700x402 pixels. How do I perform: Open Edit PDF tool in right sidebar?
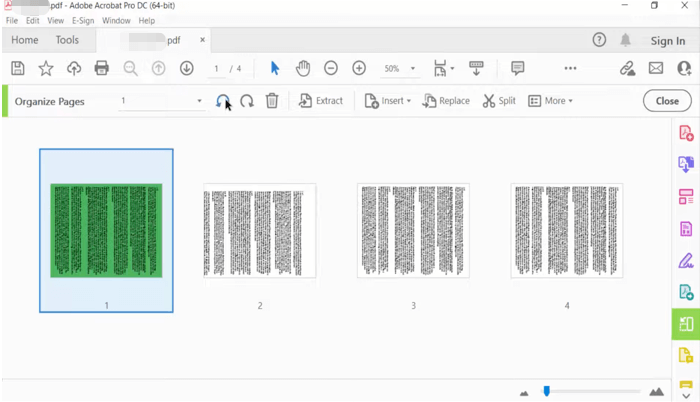(x=686, y=197)
